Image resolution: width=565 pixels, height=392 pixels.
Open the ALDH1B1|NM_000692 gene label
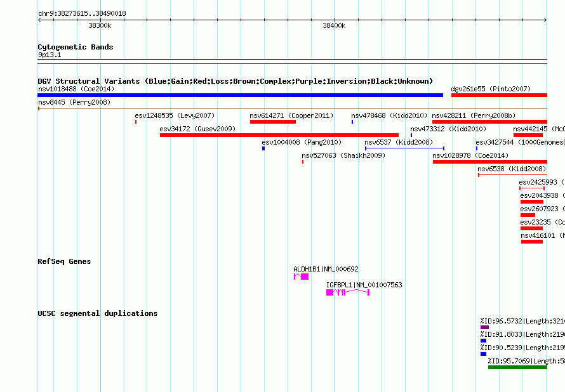pos(326,269)
